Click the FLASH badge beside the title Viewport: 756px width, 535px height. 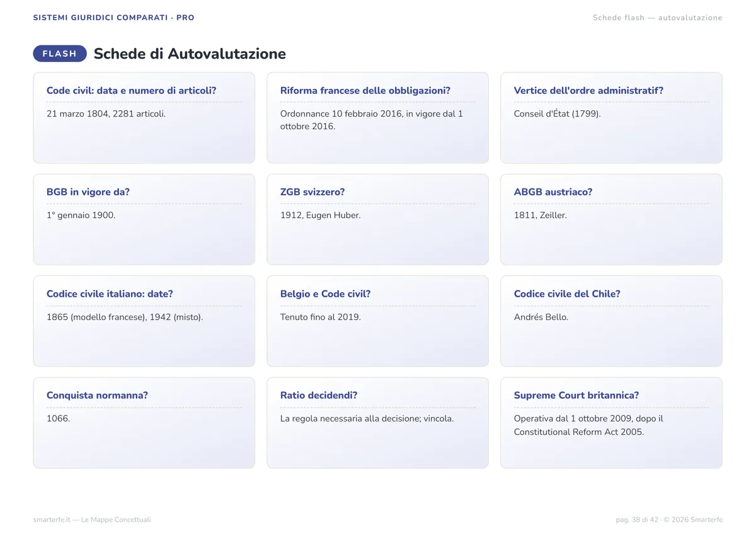coord(60,54)
